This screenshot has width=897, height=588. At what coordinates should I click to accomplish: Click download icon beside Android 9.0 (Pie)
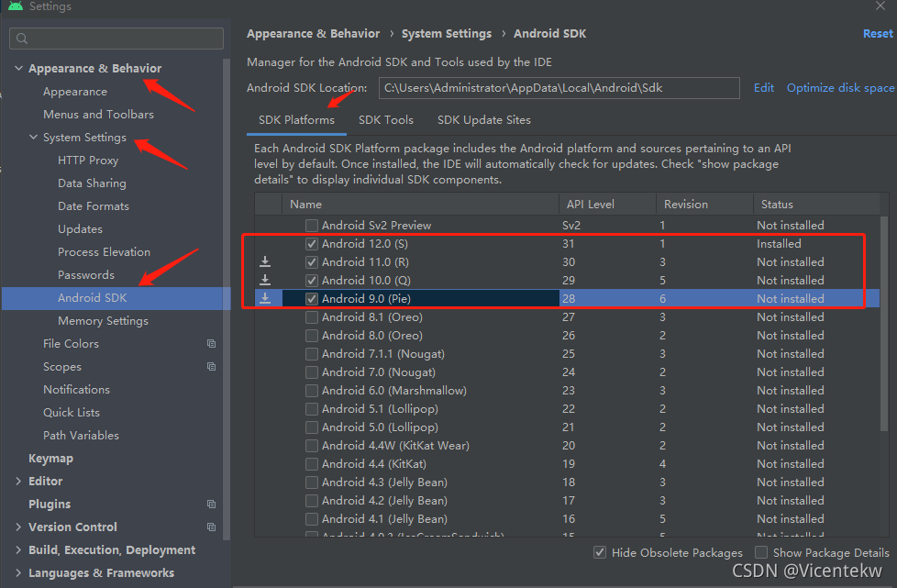(x=265, y=298)
